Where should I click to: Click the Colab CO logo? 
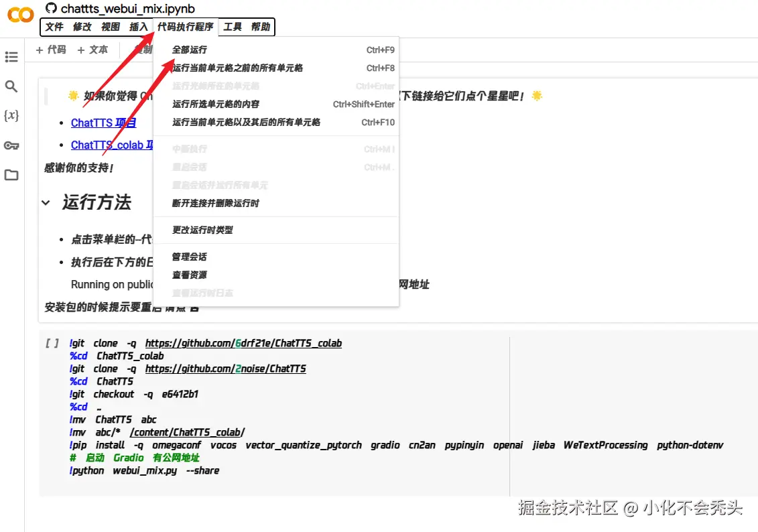pyautogui.click(x=20, y=15)
